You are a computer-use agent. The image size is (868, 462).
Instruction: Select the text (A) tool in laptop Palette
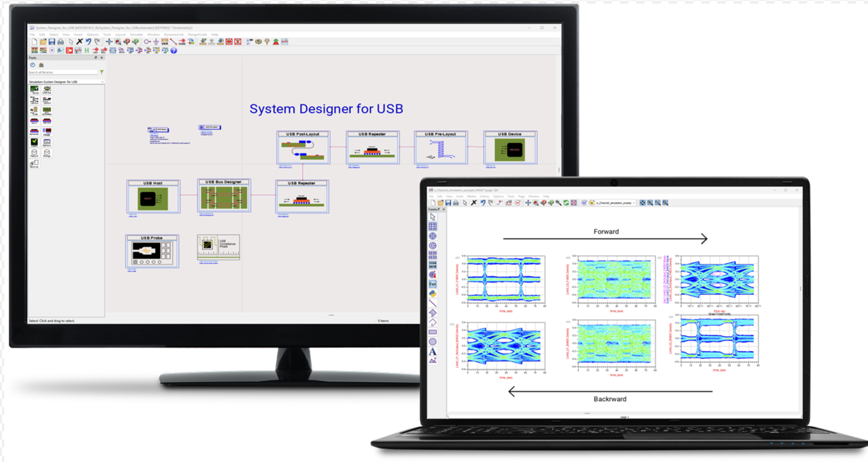click(x=432, y=351)
